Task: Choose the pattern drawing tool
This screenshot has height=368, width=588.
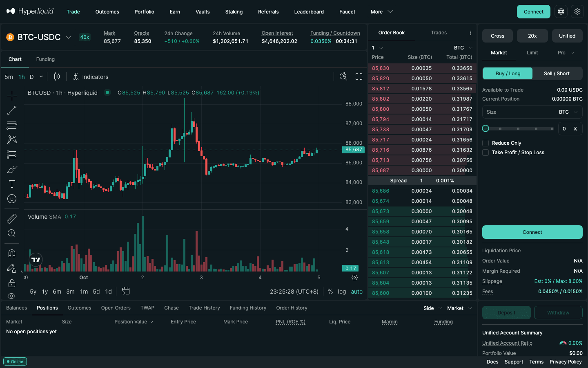Action: (12, 140)
